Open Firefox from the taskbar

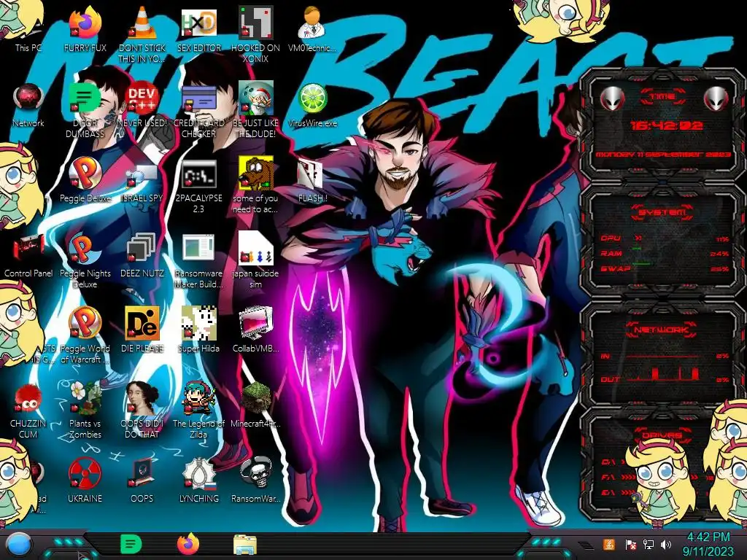pyautogui.click(x=188, y=544)
